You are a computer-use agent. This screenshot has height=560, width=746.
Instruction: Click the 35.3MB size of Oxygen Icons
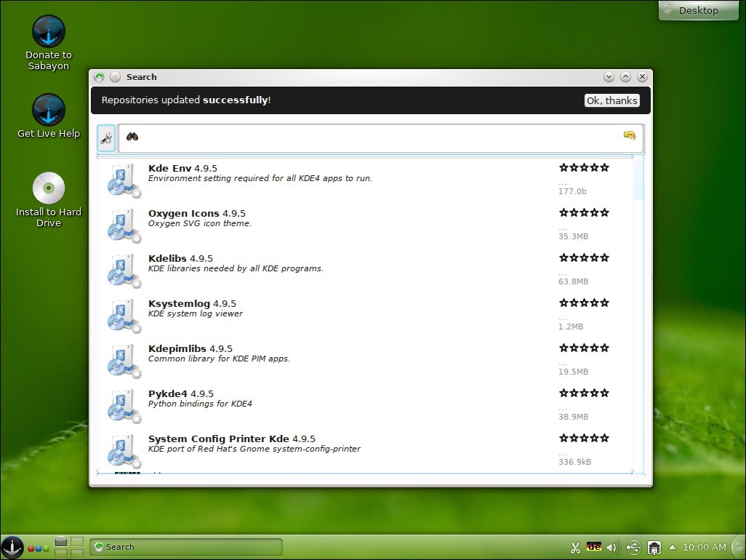[573, 236]
